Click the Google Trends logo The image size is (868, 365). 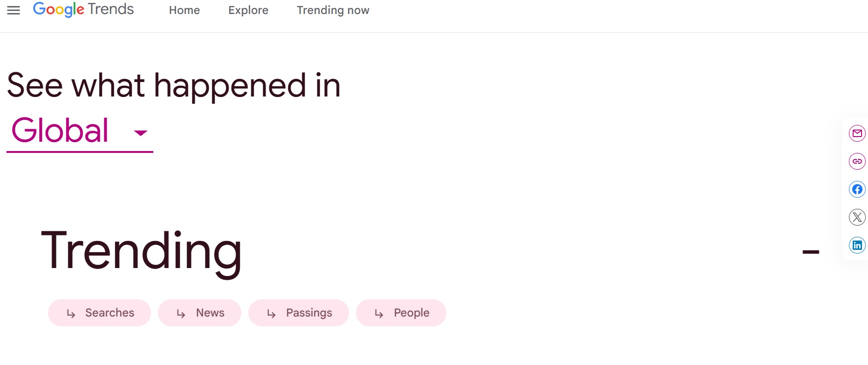pos(83,10)
